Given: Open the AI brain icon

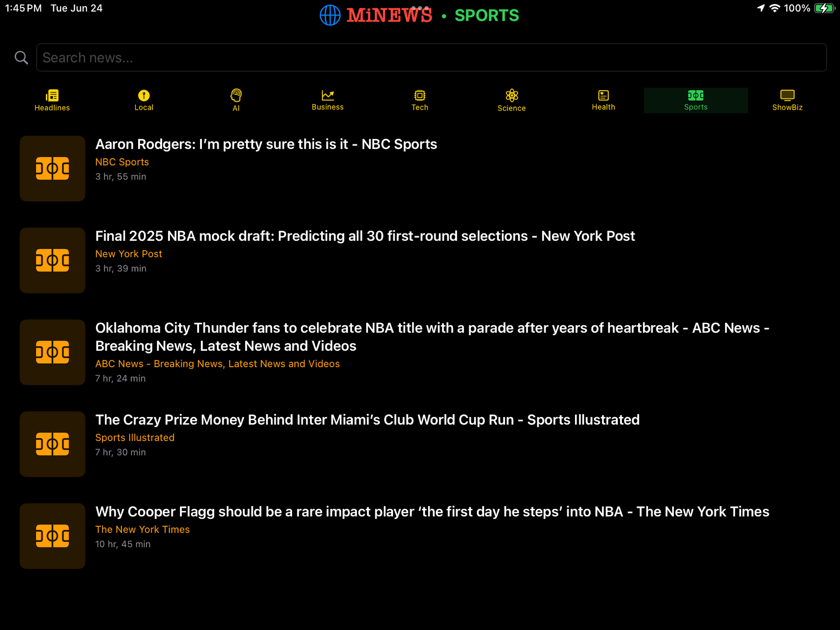Looking at the screenshot, I should [236, 95].
